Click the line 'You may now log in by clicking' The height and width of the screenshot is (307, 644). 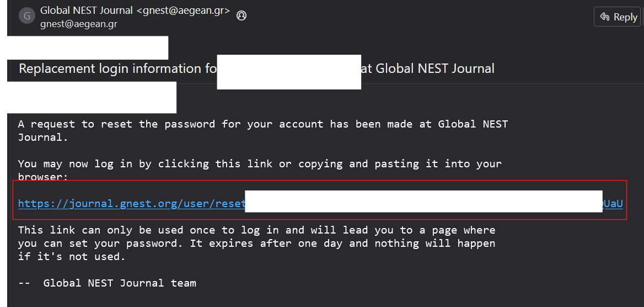point(259,164)
